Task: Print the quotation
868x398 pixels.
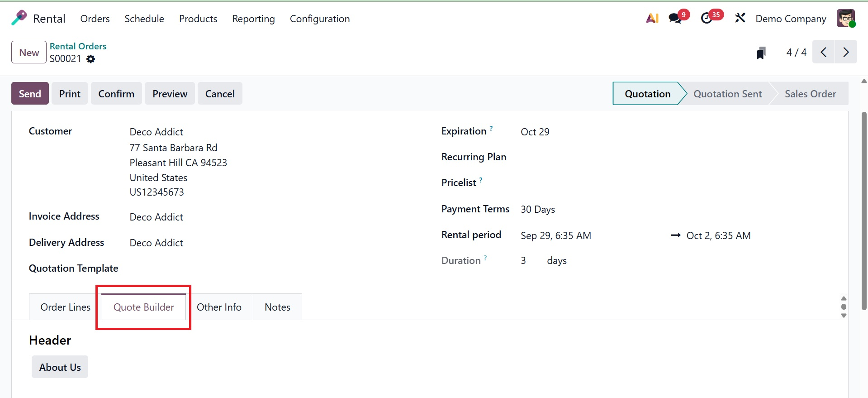Action: (70, 94)
